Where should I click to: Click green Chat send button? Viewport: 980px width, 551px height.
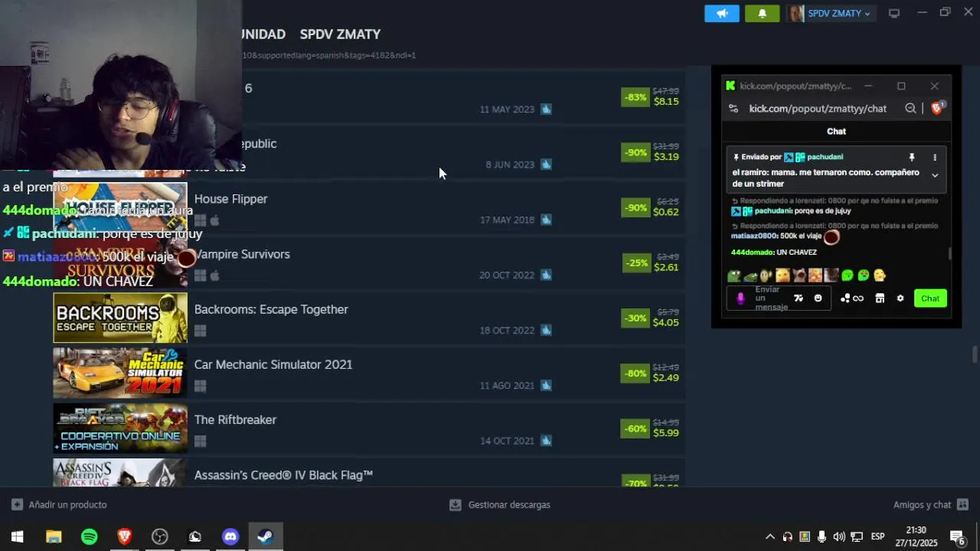pos(930,298)
